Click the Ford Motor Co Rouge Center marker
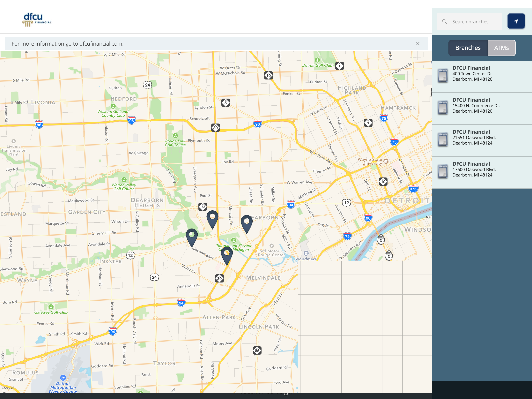This screenshot has width=532, height=399. pos(271,246)
